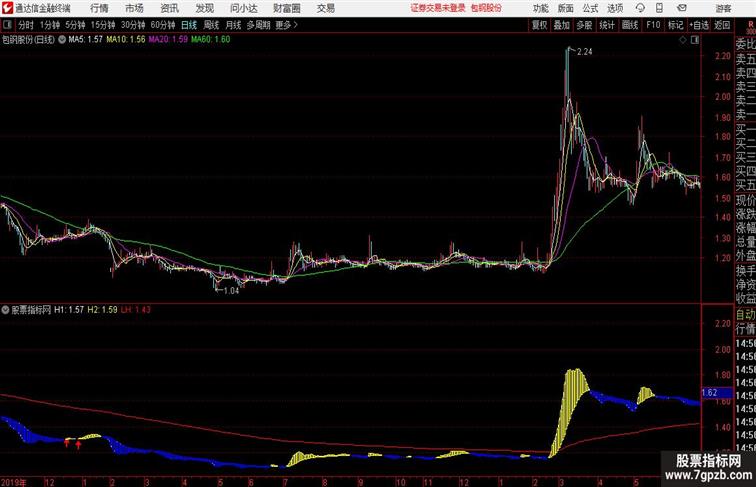
Task: Open the 版面 menu
Action: (x=566, y=8)
